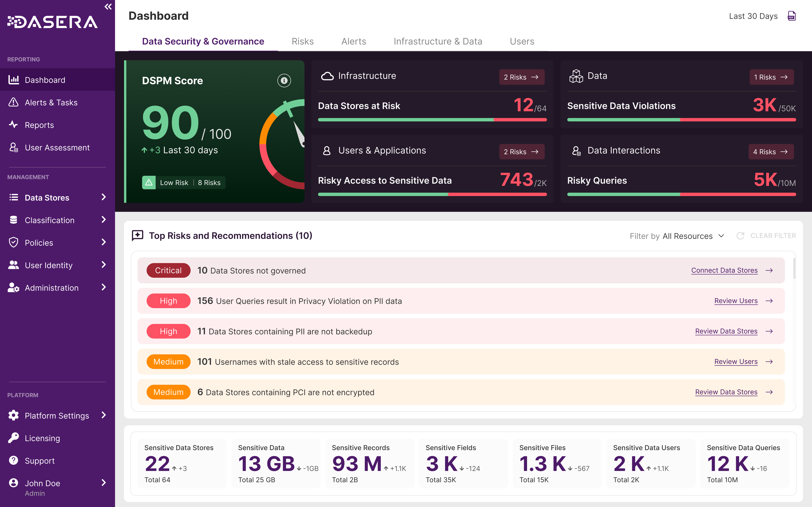812x507 pixels.
Task: Click the Data Stores at Risk progress bar
Action: coord(432,120)
